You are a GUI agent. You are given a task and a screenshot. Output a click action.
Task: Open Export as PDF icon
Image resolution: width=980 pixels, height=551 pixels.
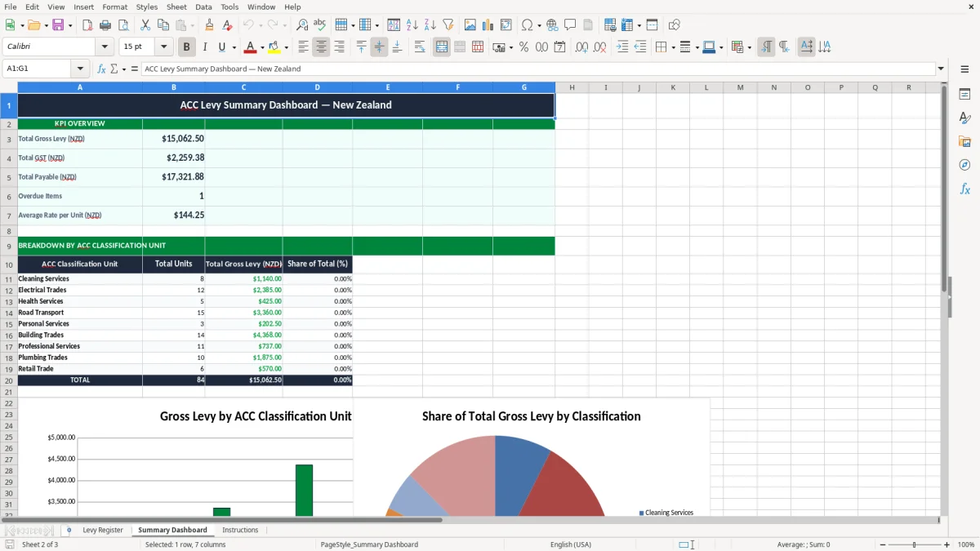pos(87,25)
